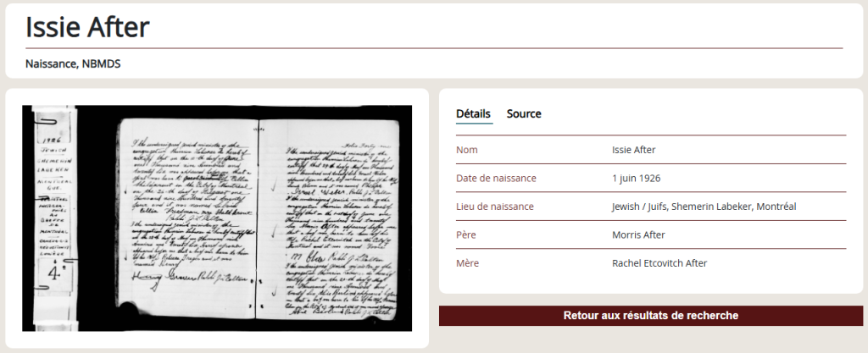Image resolution: width=868 pixels, height=353 pixels.
Task: Click the Naissance, NBMDS subtitle
Action: tap(73, 63)
